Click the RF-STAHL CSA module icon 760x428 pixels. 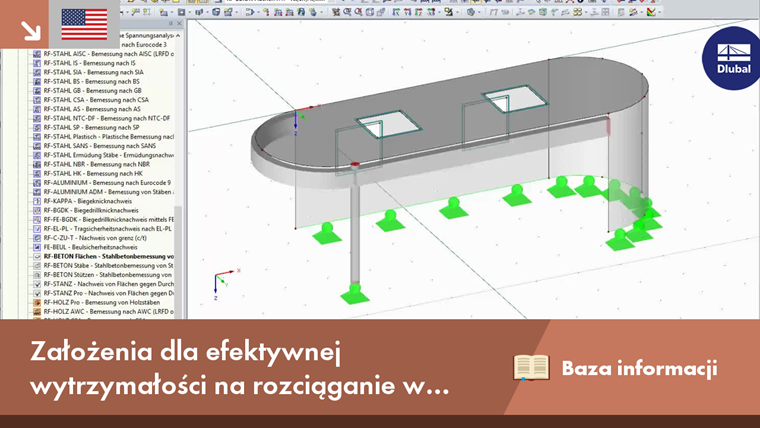[x=37, y=100]
